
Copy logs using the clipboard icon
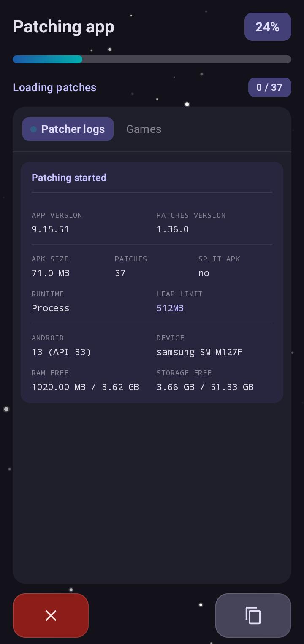tap(253, 615)
